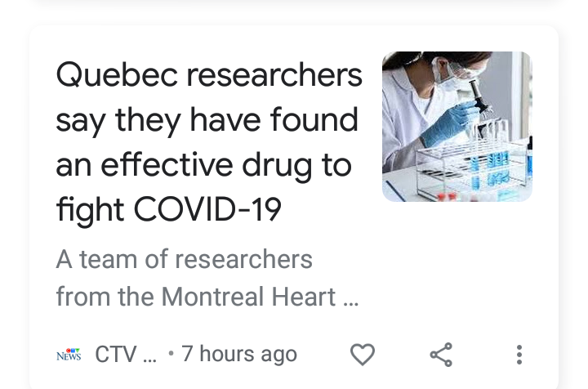The height and width of the screenshot is (389, 588).
Task: Share the Quebec researchers article
Action: [441, 354]
